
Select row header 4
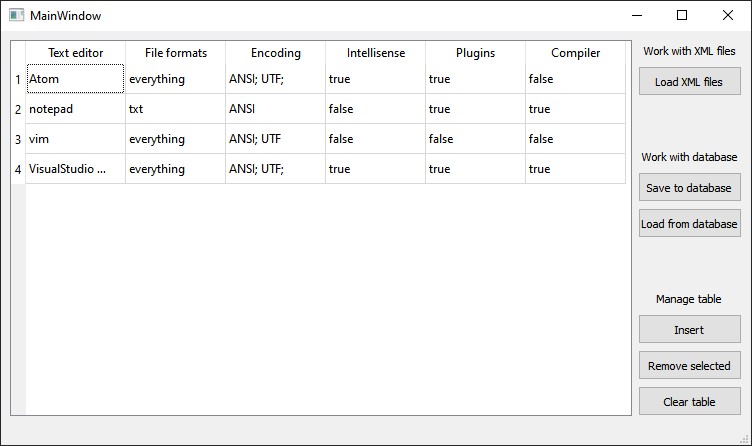18,169
